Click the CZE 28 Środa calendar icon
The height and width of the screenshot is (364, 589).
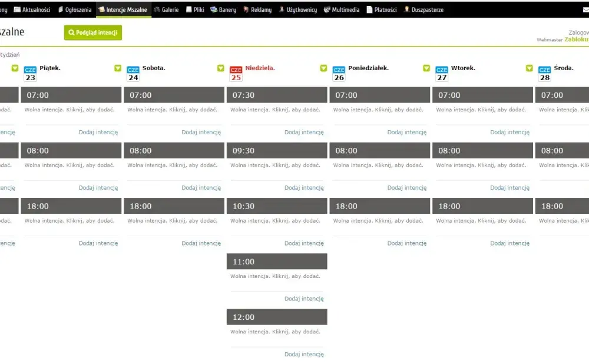point(545,74)
